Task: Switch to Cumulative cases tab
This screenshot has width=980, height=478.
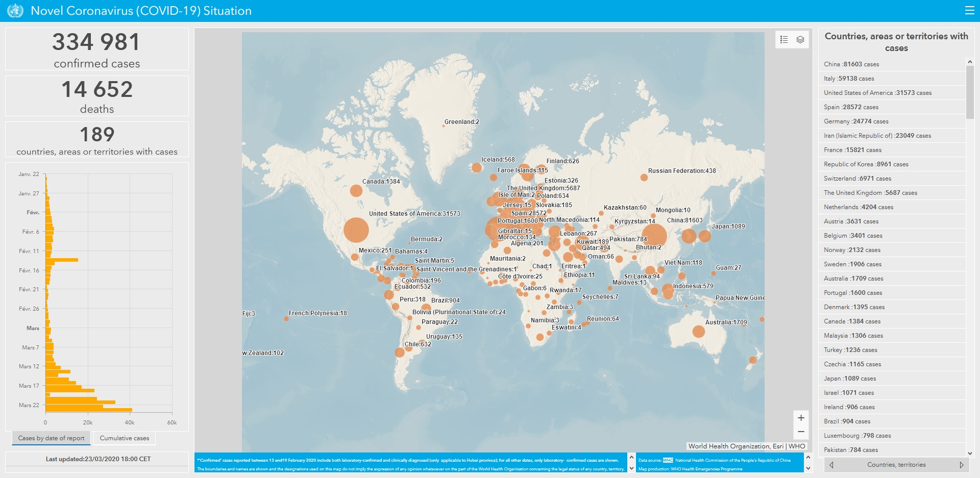Action: pyautogui.click(x=125, y=438)
